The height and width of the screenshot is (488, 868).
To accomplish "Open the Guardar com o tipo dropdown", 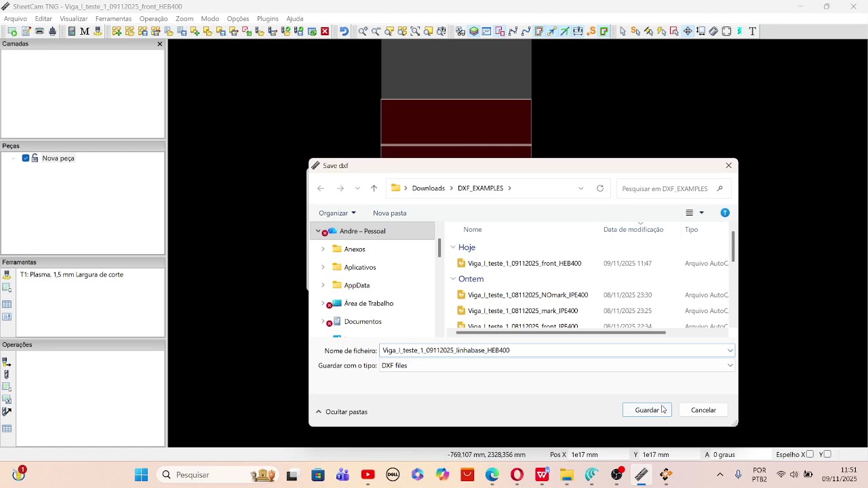I will [730, 365].
